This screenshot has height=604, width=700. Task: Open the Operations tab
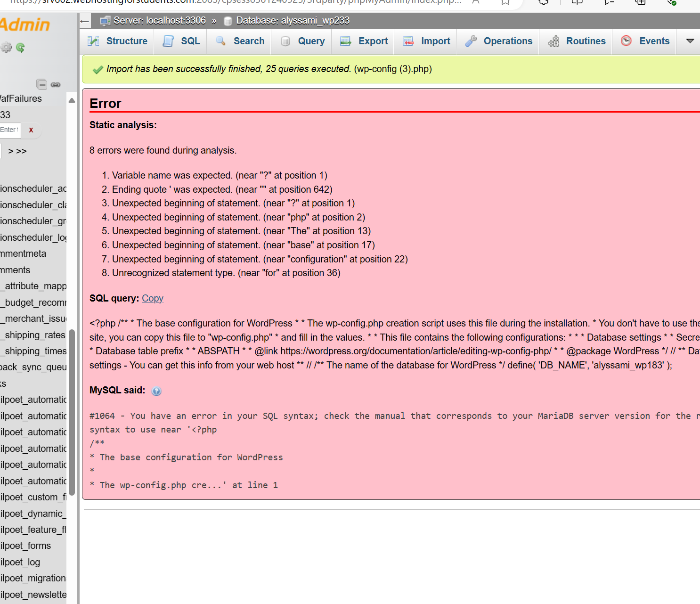[x=499, y=41]
